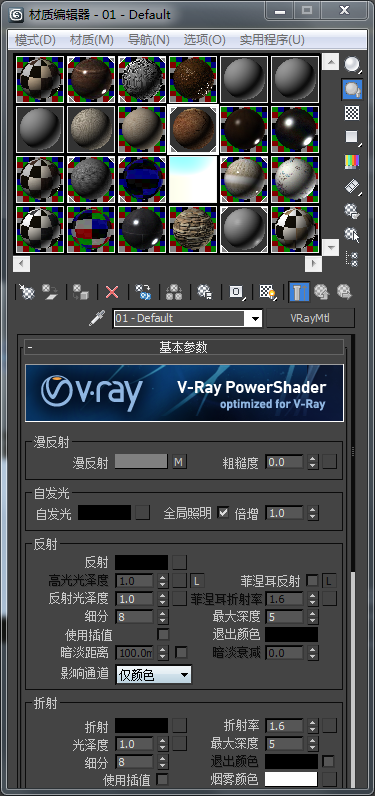Click the Put to Library icon
Screen dimensions: 375x796
click(205, 292)
